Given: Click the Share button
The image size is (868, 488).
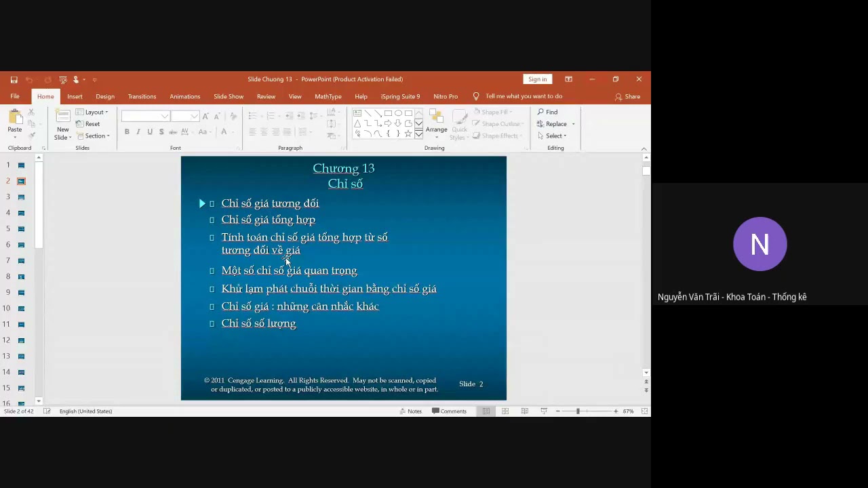Looking at the screenshot, I should click(x=627, y=96).
